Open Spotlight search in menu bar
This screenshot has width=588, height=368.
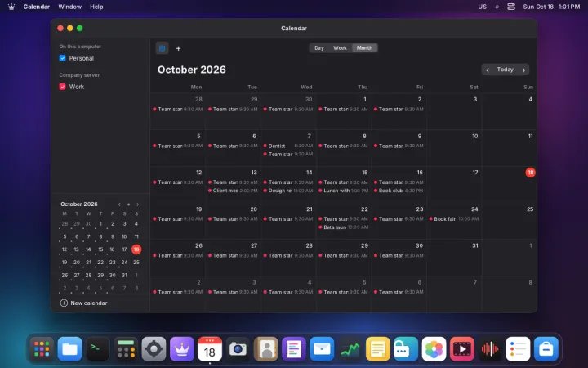tap(497, 7)
